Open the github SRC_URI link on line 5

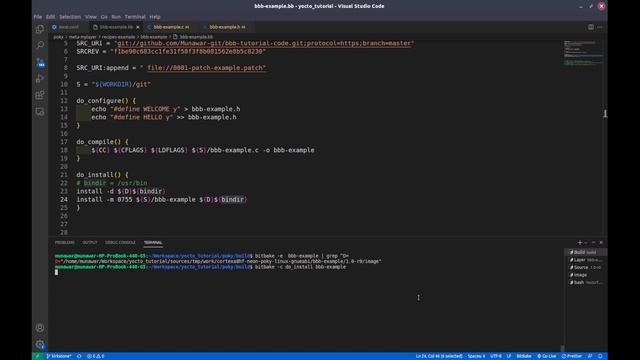pyautogui.click(x=264, y=43)
